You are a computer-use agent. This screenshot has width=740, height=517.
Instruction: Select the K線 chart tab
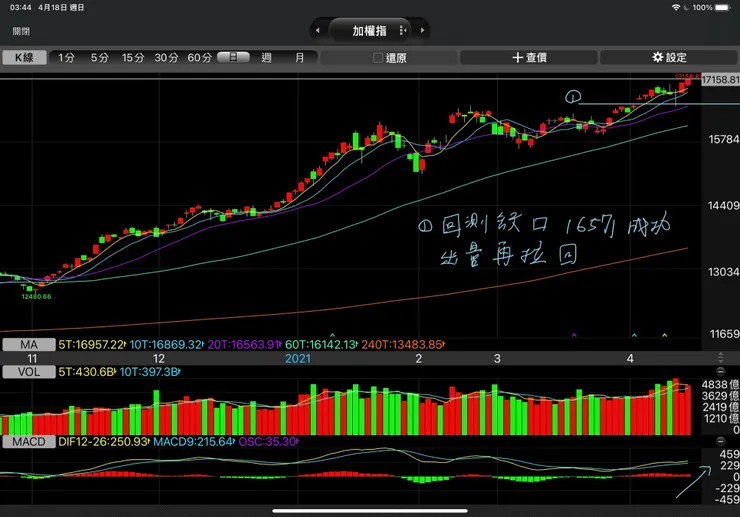click(x=25, y=58)
